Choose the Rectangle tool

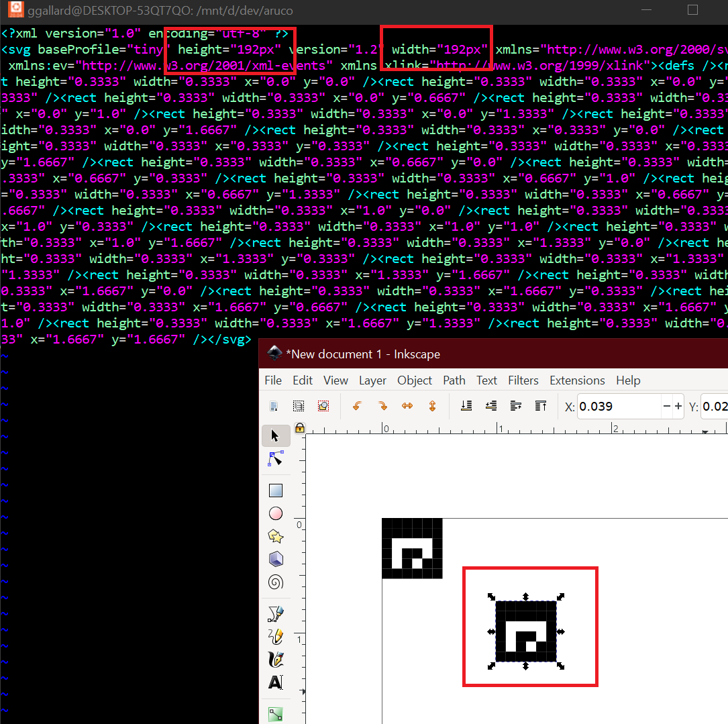[275, 490]
